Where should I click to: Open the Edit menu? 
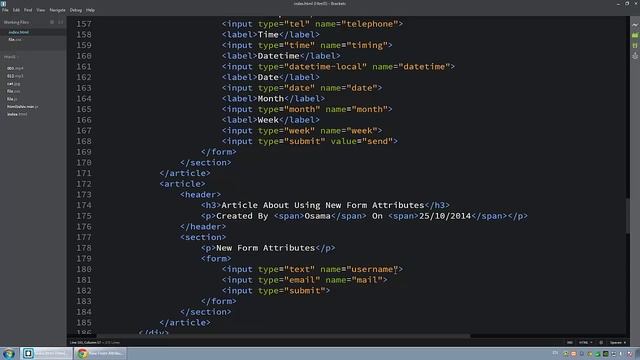[16, 10]
